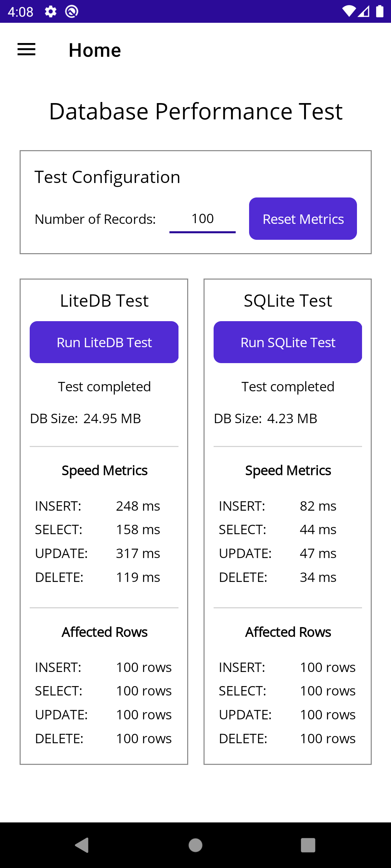This screenshot has height=868, width=391.
Task: Tap the LiteDB INSERT 248 ms value
Action: pos(138,506)
